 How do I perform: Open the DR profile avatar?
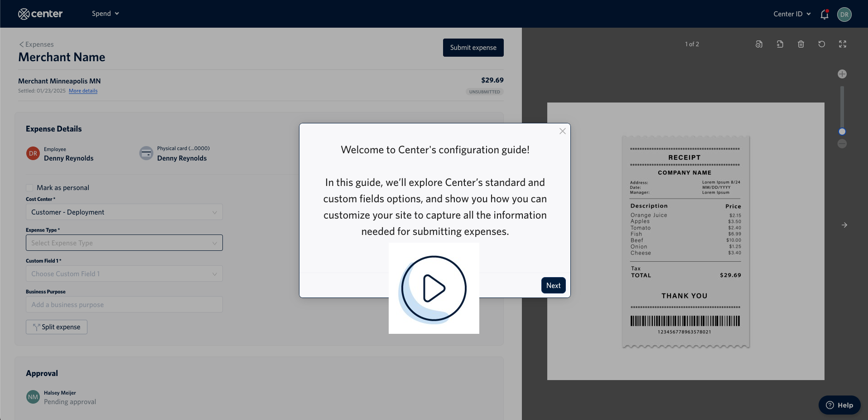click(844, 14)
